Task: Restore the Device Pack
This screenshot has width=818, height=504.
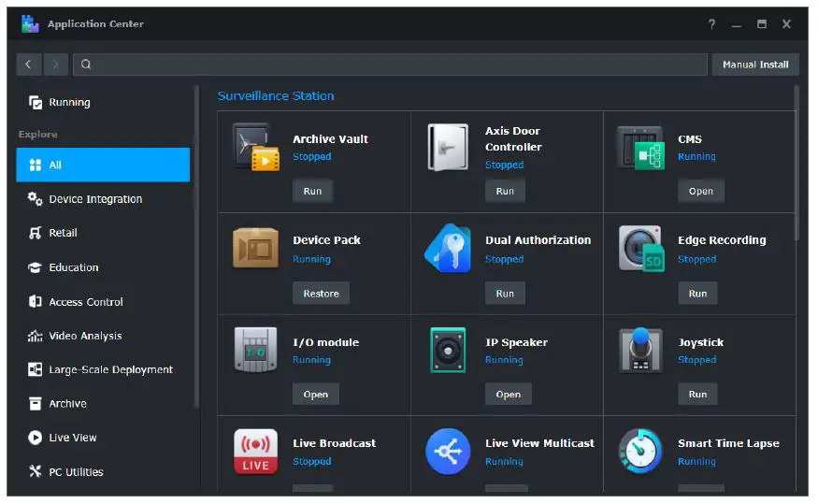Action: click(x=322, y=294)
